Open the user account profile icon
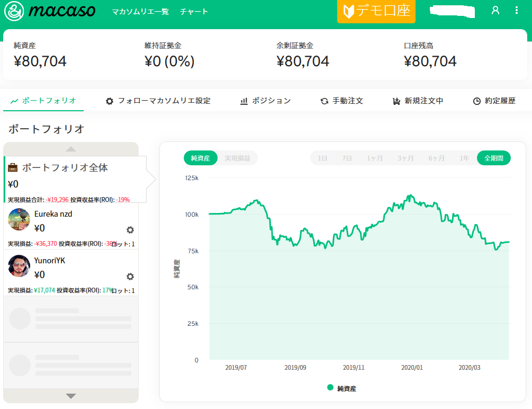This screenshot has width=532, height=409. (x=495, y=11)
